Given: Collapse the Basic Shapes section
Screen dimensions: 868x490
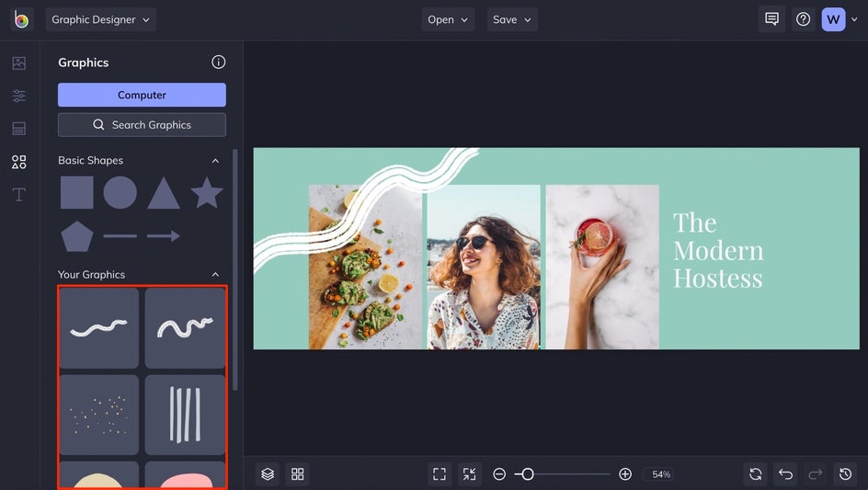Looking at the screenshot, I should tap(215, 161).
